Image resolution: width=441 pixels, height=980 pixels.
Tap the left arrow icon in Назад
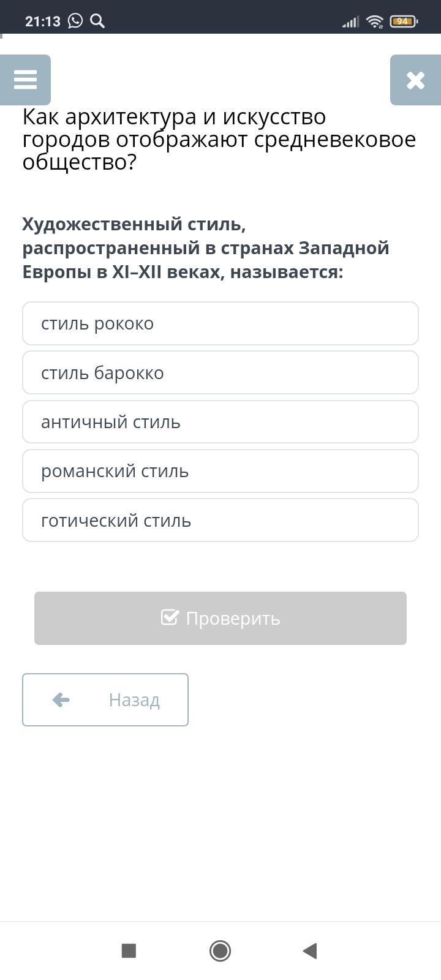[x=61, y=699]
